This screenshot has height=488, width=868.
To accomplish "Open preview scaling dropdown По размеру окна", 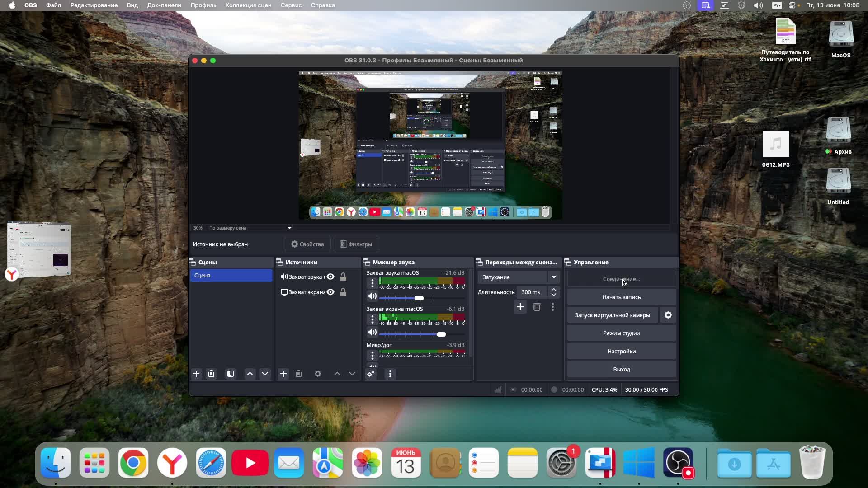I will tap(250, 228).
